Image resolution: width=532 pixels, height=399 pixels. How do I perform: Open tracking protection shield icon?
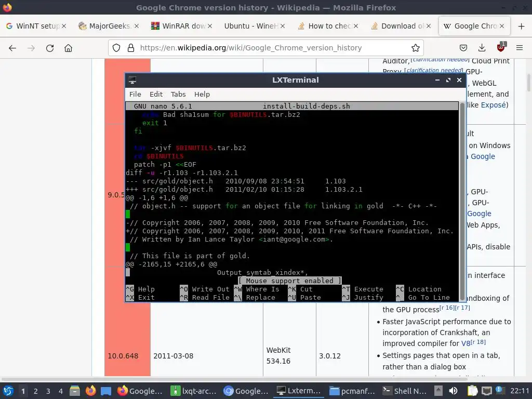(116, 48)
